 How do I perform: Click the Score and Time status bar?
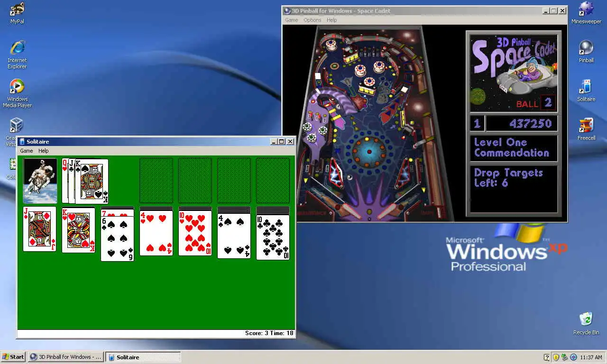click(156, 333)
